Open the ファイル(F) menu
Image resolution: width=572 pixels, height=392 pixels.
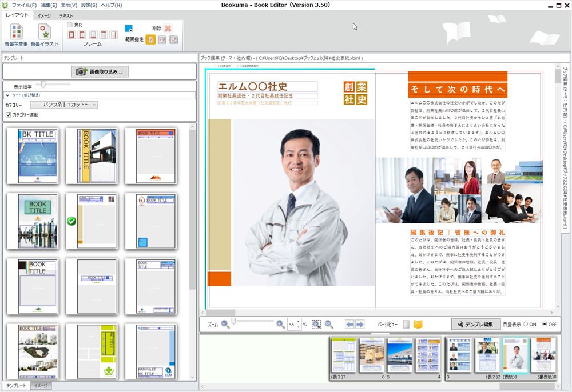click(x=24, y=5)
